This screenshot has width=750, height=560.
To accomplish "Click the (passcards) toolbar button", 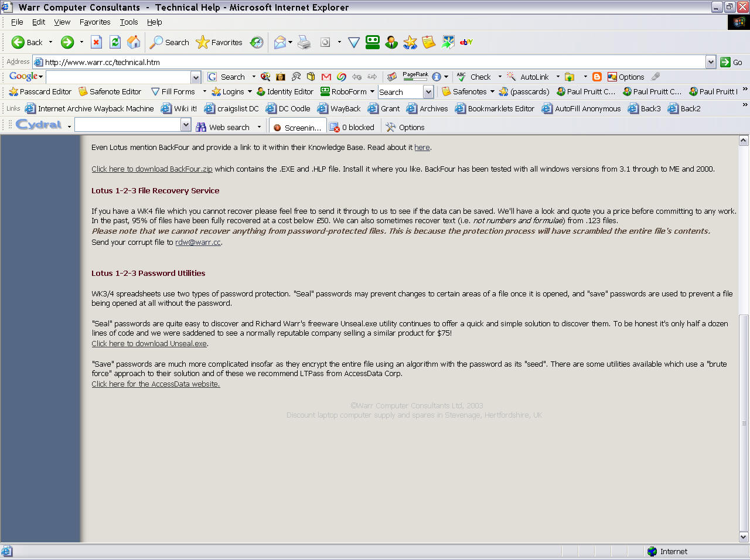I will click(524, 91).
